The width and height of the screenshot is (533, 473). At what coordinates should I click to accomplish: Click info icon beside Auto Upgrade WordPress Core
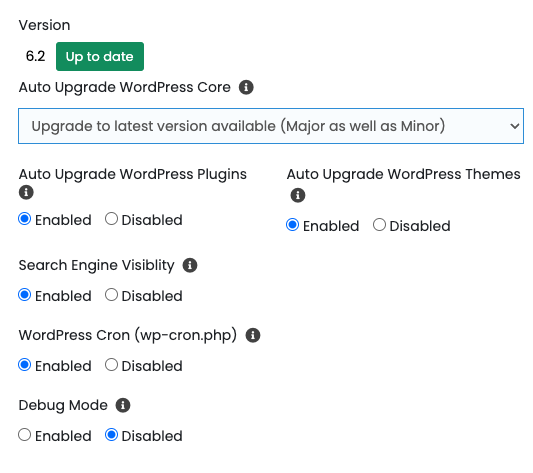(x=246, y=87)
